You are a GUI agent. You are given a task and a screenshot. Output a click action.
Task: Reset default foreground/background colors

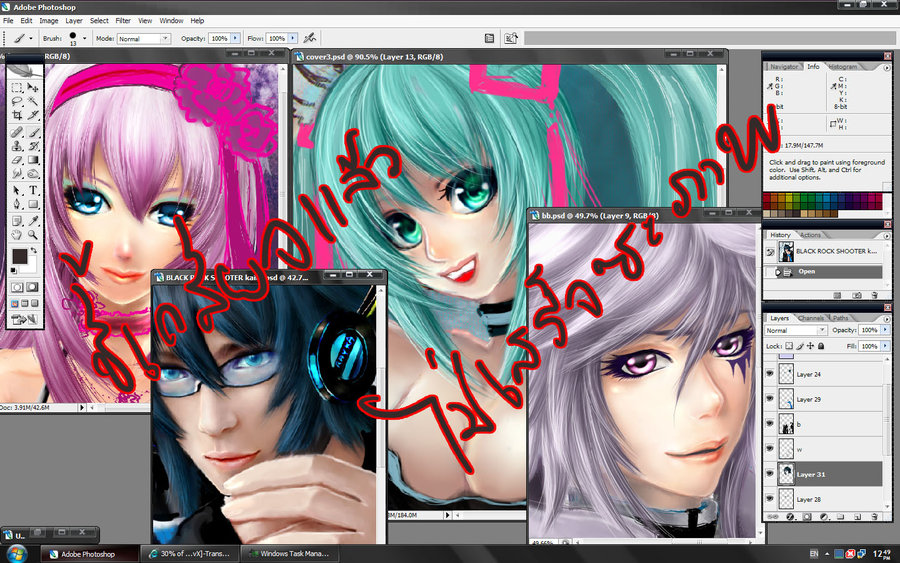point(13,270)
